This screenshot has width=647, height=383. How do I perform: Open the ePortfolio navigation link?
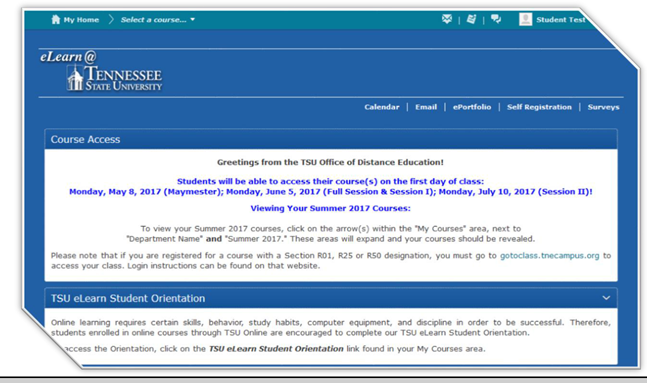(x=472, y=107)
